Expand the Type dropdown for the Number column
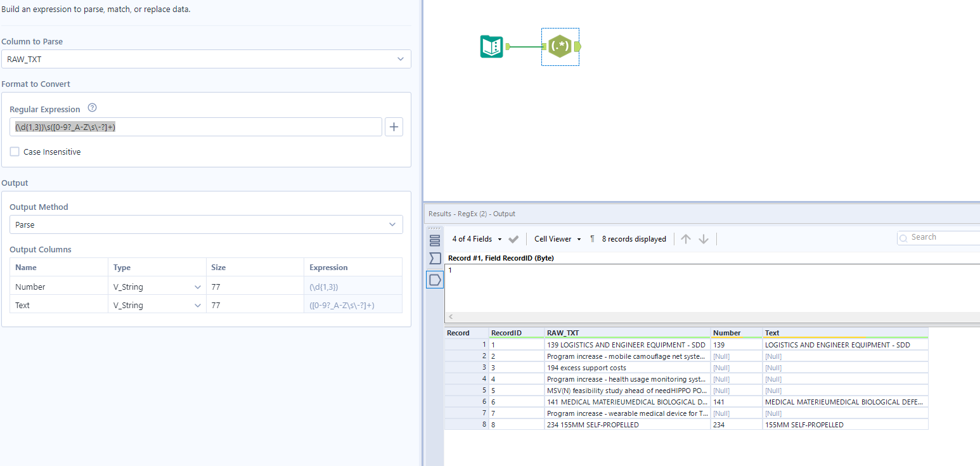This screenshot has width=980, height=466. pyautogui.click(x=197, y=287)
